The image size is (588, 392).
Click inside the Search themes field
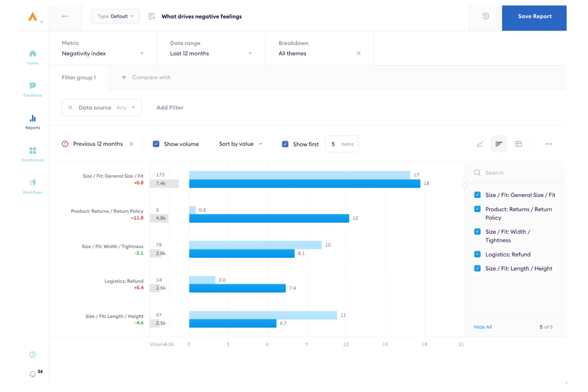[x=509, y=172]
